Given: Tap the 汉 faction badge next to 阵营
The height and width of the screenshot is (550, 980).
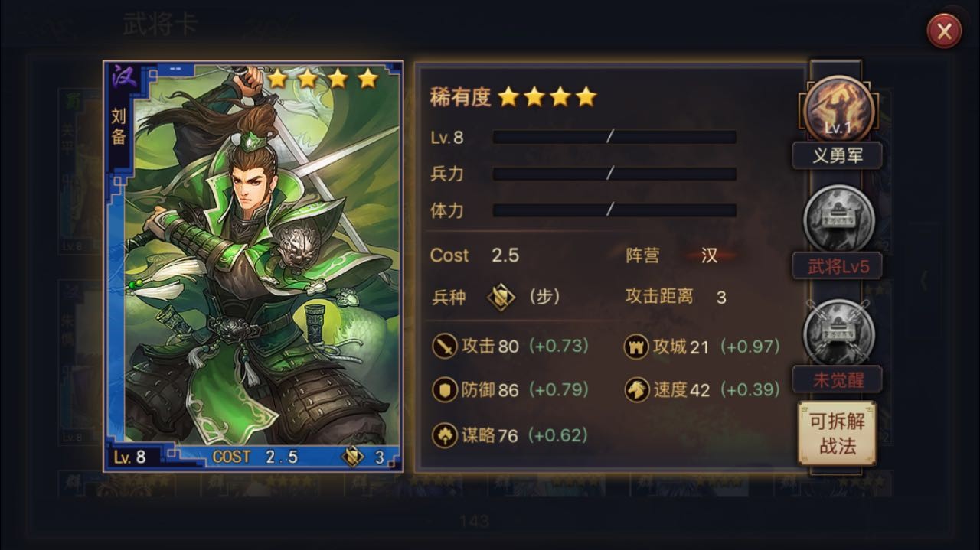Looking at the screenshot, I should tap(710, 255).
